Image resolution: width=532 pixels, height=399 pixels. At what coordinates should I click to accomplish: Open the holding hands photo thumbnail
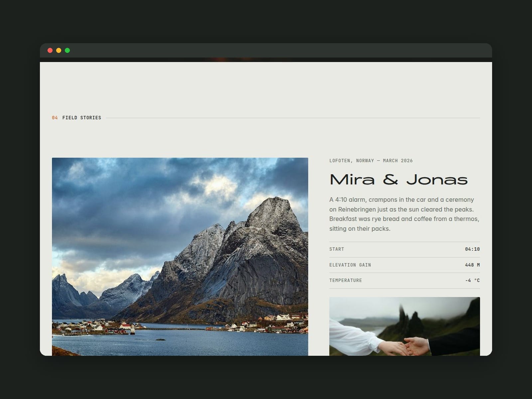click(x=404, y=326)
